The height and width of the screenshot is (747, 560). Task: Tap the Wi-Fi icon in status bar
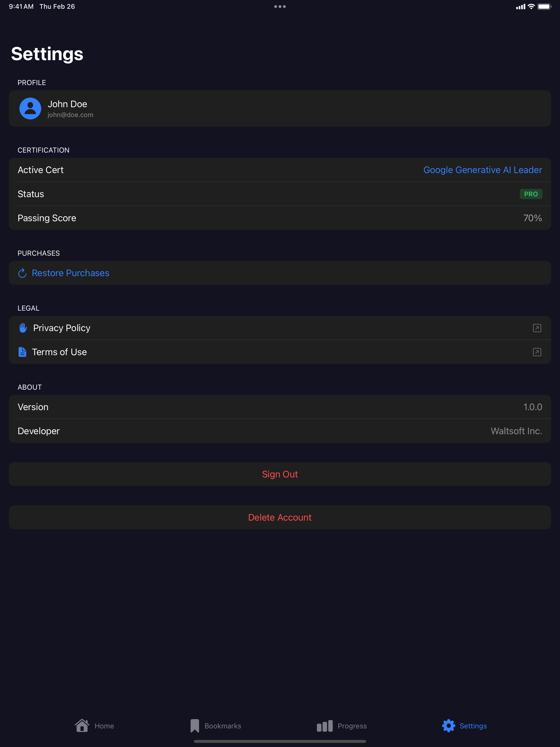(531, 6)
